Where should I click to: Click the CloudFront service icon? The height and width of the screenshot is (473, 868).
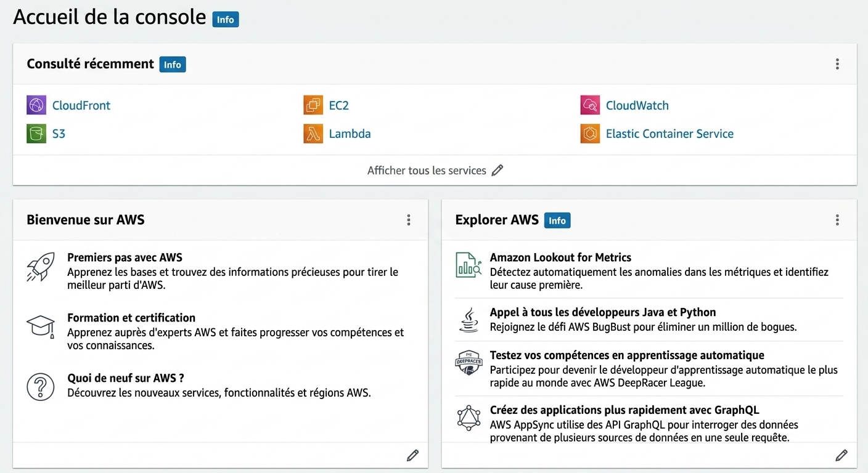point(36,105)
